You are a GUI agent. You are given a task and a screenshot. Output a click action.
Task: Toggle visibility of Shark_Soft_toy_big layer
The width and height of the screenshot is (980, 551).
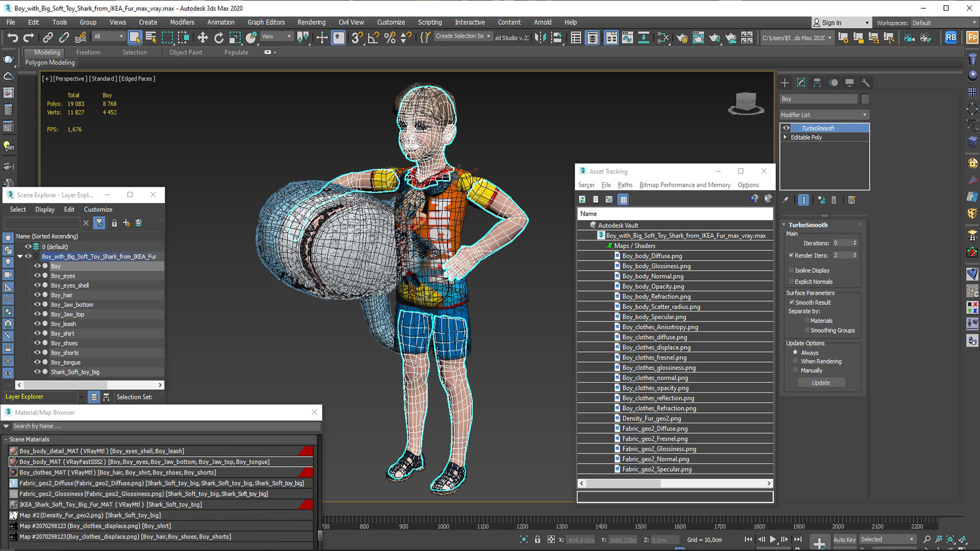(x=37, y=371)
